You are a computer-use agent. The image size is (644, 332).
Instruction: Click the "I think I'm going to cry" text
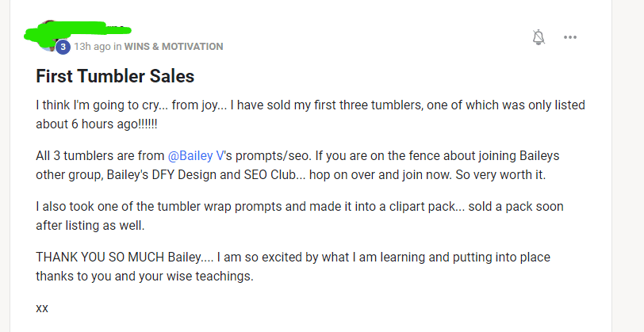coord(99,105)
